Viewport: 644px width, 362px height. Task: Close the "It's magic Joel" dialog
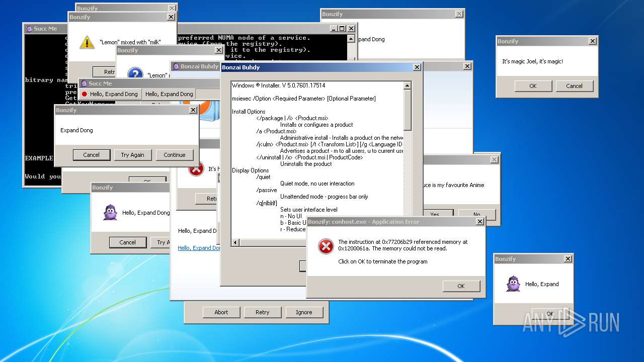tap(593, 41)
